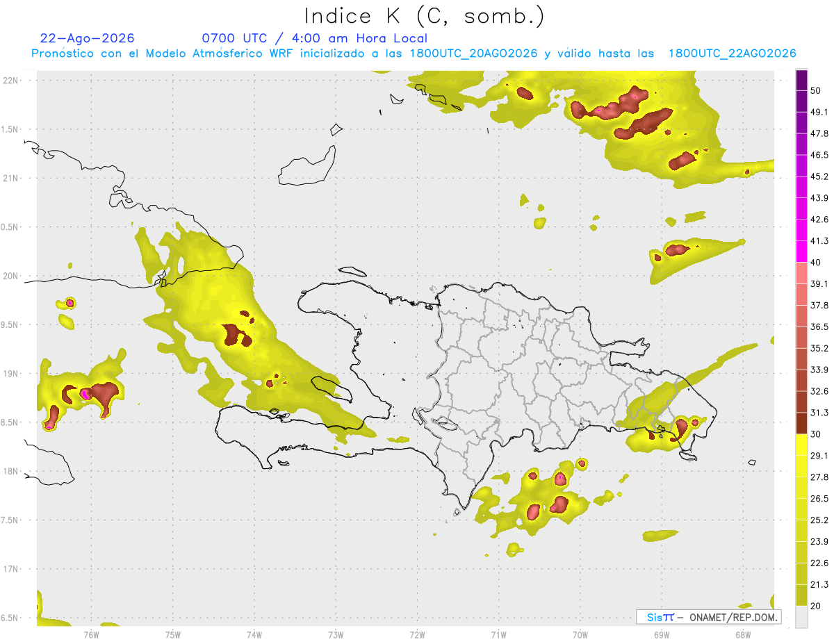834x644 pixels.
Task: Click the longitude axis label '75W'
Action: 173,635
